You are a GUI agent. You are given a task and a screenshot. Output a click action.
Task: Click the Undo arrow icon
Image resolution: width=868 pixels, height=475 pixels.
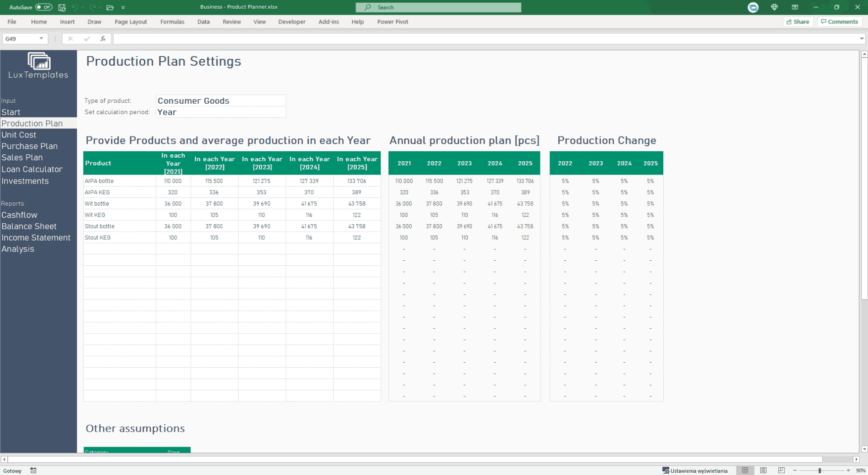75,7
